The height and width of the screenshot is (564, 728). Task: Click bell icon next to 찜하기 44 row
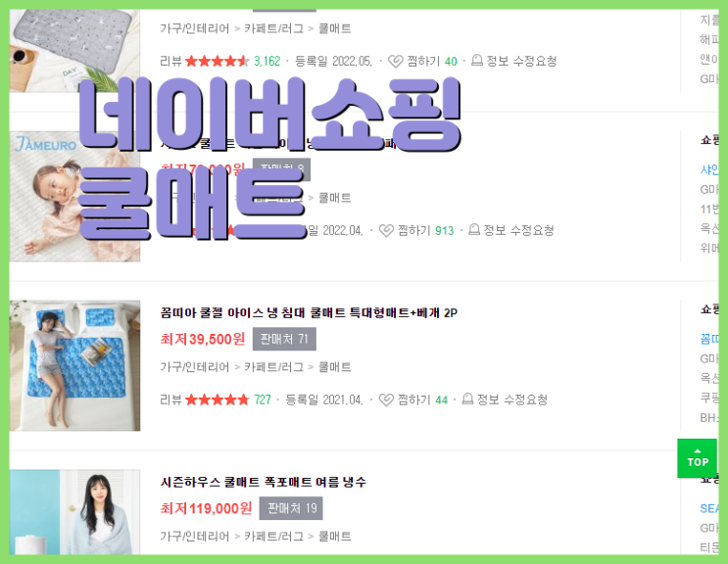(x=467, y=399)
